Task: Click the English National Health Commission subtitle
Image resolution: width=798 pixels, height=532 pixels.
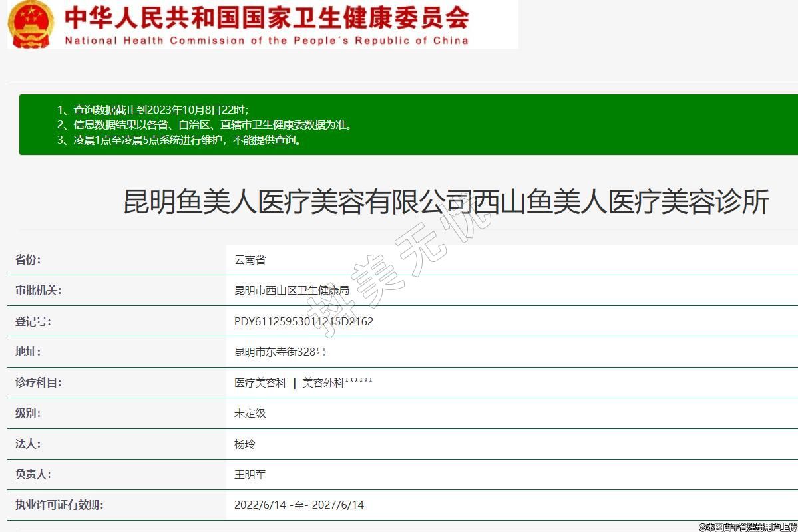Action: click(266, 41)
